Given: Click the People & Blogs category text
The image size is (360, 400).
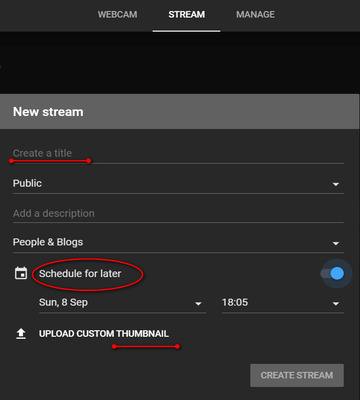Looking at the screenshot, I should (48, 242).
